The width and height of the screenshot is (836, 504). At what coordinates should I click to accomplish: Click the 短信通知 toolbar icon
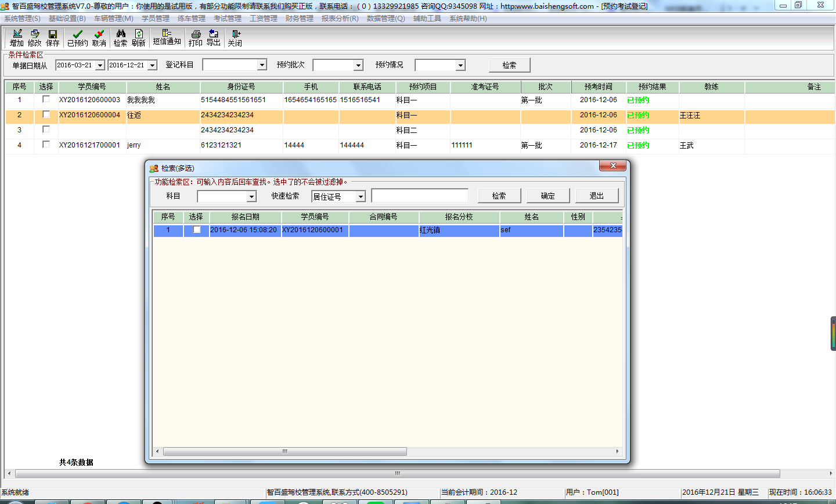point(167,38)
